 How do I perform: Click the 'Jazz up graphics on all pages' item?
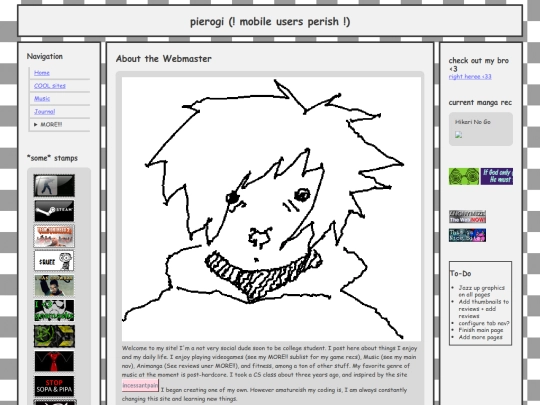tap(481, 291)
